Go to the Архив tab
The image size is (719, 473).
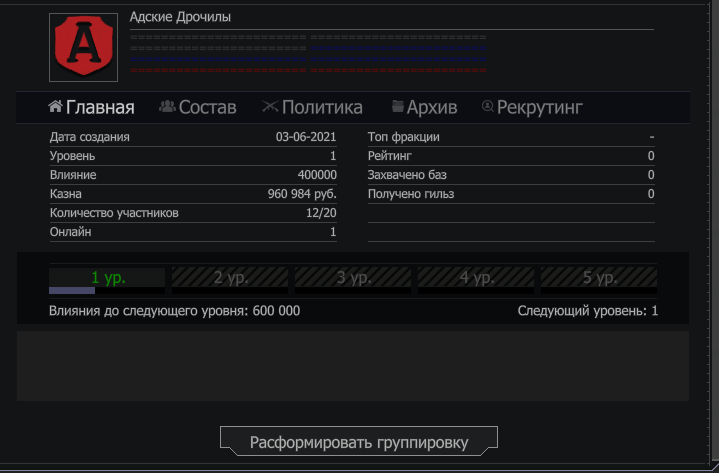point(432,108)
